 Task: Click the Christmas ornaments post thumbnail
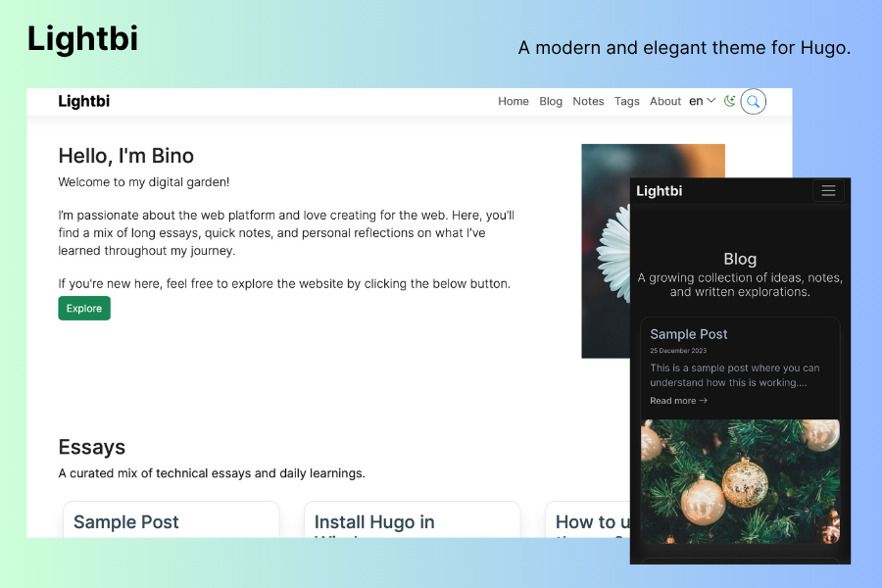(x=740, y=481)
